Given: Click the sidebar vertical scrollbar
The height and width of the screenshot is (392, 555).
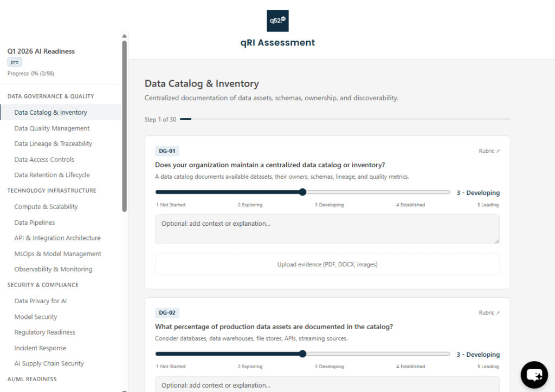Looking at the screenshot, I should coord(124,127).
